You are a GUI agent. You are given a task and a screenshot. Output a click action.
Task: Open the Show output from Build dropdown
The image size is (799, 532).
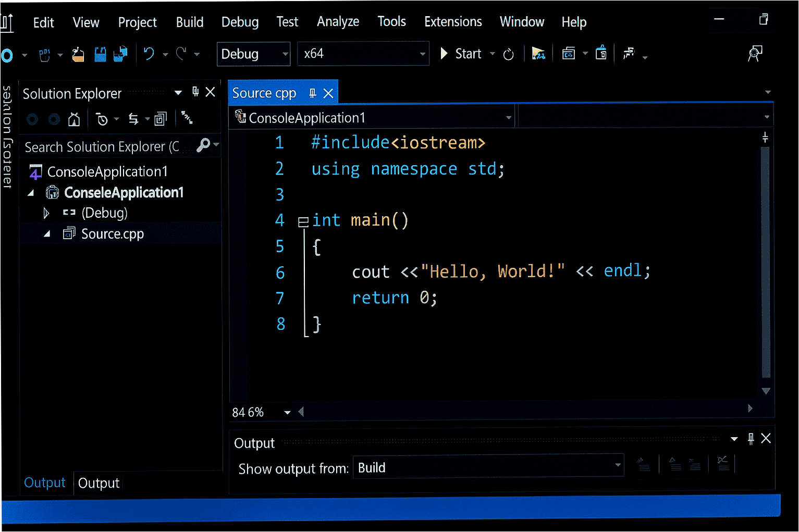pos(489,467)
